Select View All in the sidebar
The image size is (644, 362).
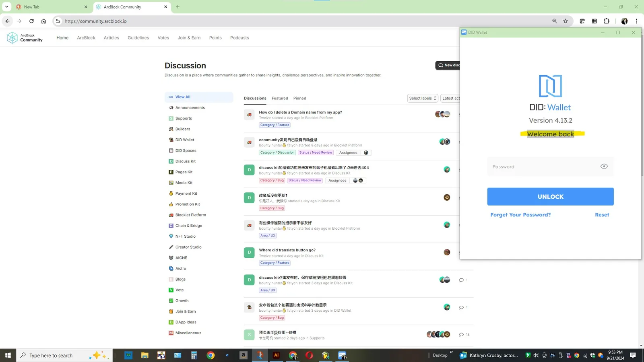[x=199, y=97]
